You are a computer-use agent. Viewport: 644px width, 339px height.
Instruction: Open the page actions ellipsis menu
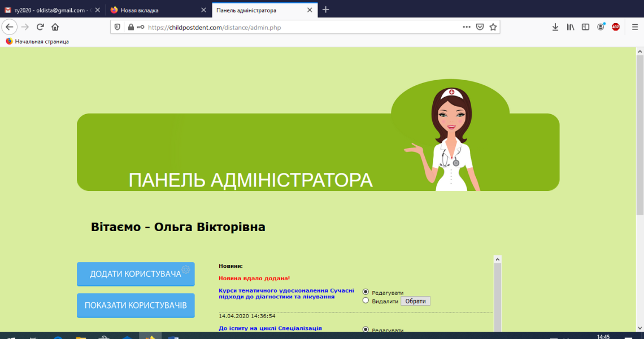(466, 27)
